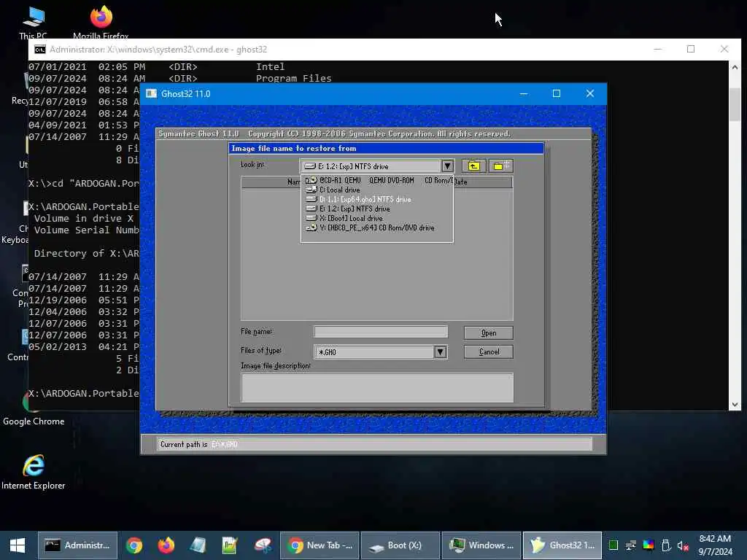The width and height of the screenshot is (747, 560).
Task: Create a new folder in Ghost dialog
Action: (x=500, y=166)
